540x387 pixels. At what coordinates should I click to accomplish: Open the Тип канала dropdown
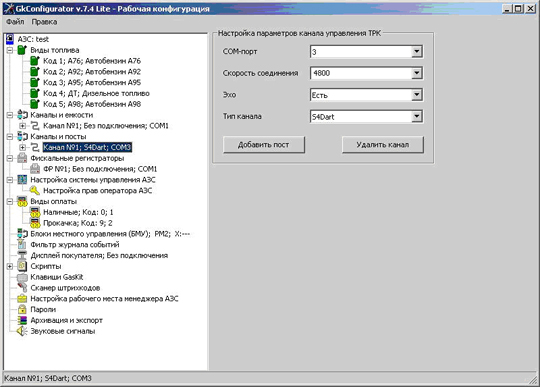pos(417,116)
